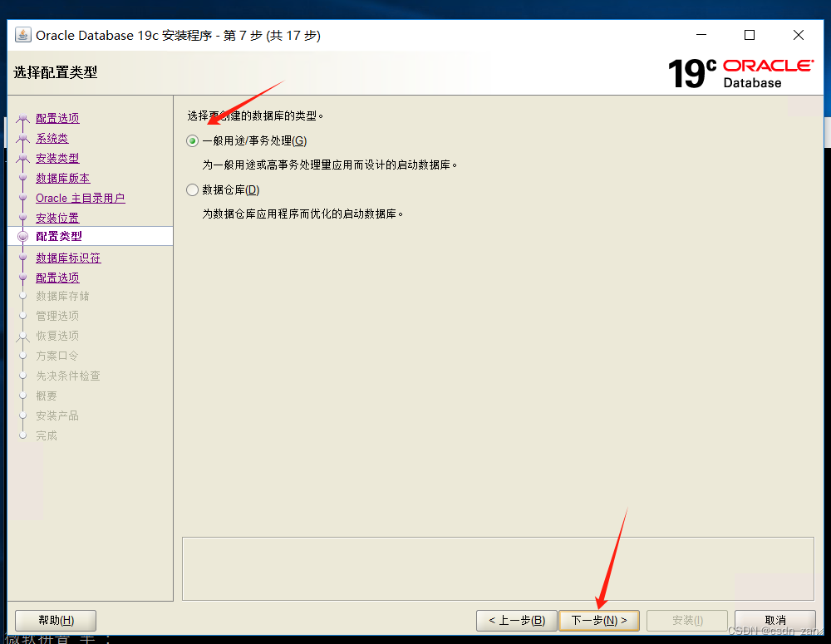Click 完成 step entry
Screen dimensions: 831x644
(46, 435)
